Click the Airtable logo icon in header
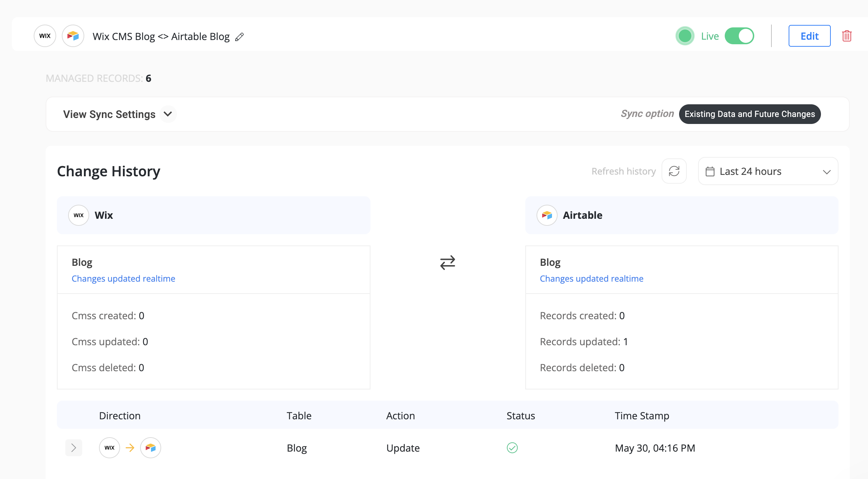The width and height of the screenshot is (868, 479). [73, 36]
